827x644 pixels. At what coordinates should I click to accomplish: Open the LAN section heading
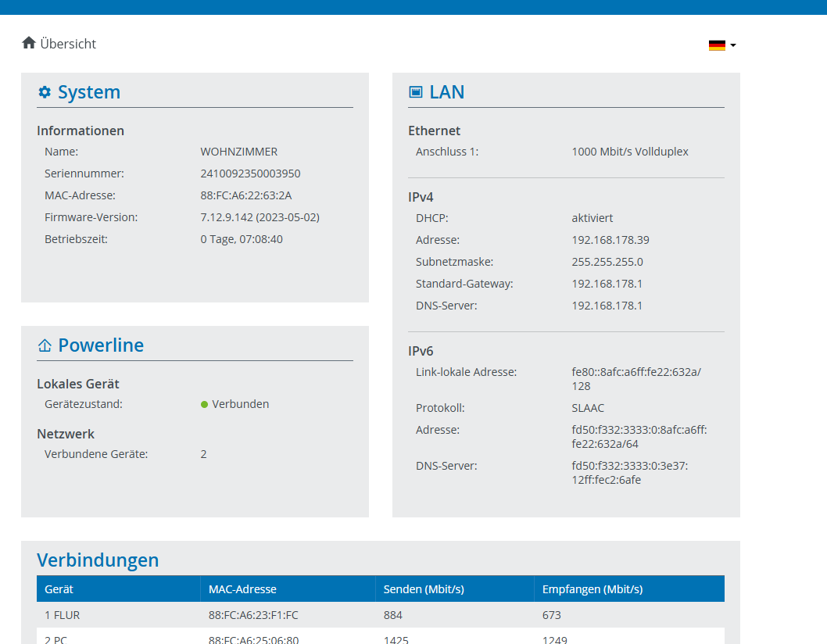point(446,92)
